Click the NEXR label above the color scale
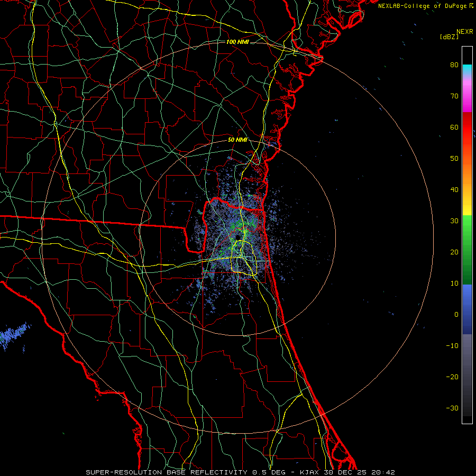Image resolution: width=476 pixels, height=476 pixels. 464,32
